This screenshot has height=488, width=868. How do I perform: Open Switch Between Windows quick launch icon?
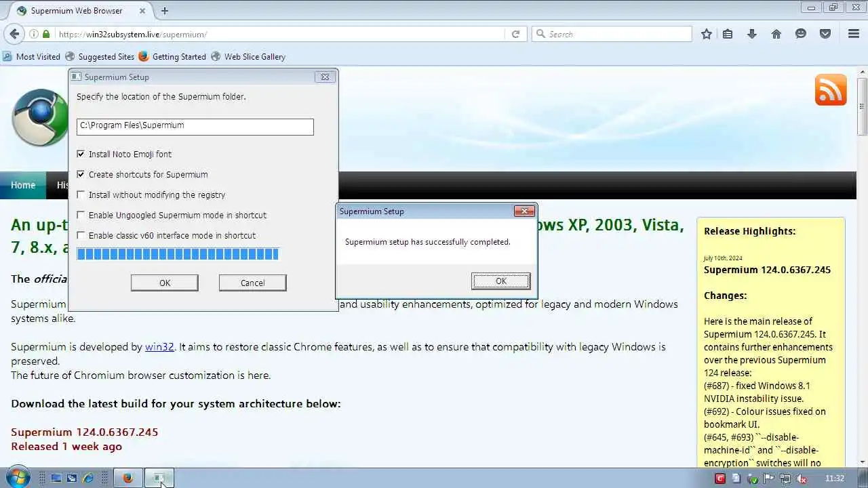click(72, 478)
